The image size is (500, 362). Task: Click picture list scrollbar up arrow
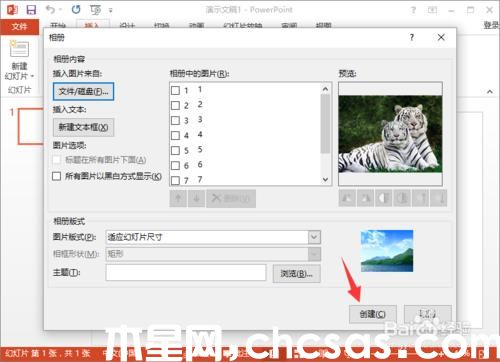(325, 89)
